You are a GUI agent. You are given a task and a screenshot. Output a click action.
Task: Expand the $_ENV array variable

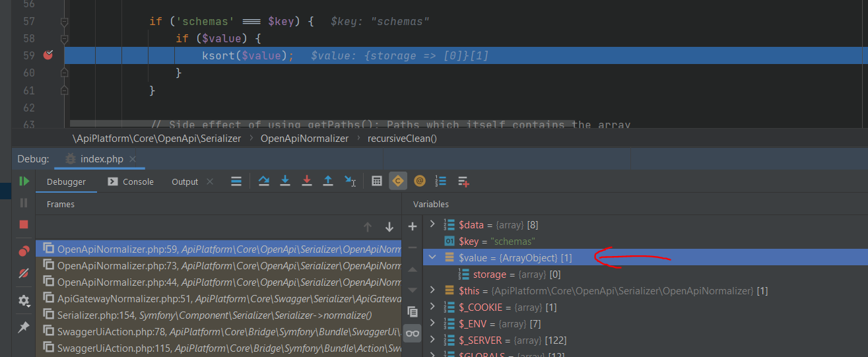[432, 323]
